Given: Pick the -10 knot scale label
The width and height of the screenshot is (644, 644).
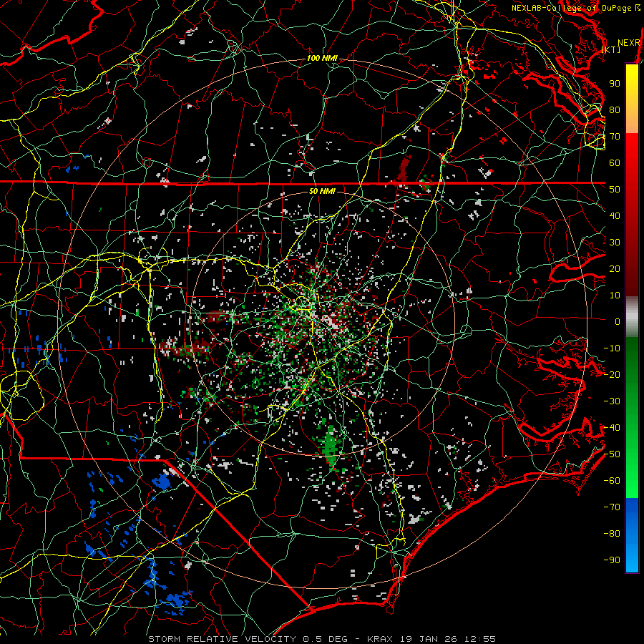Looking at the screenshot, I should coord(612,348).
